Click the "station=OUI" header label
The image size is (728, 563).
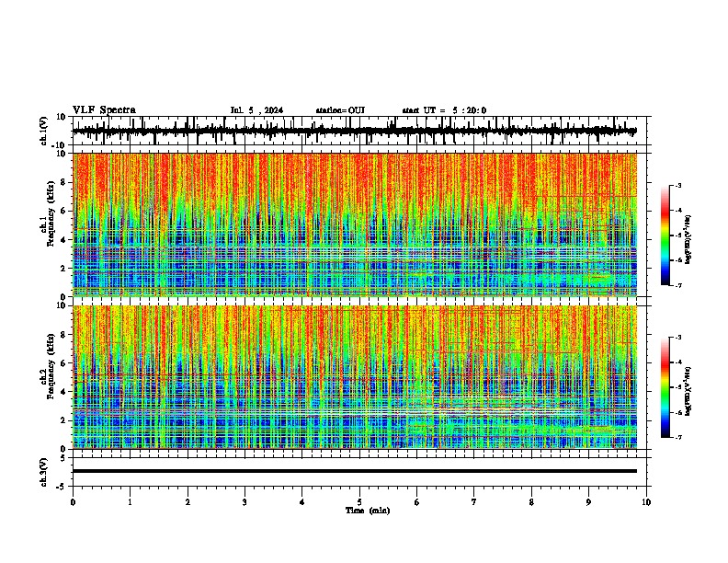[x=340, y=110]
